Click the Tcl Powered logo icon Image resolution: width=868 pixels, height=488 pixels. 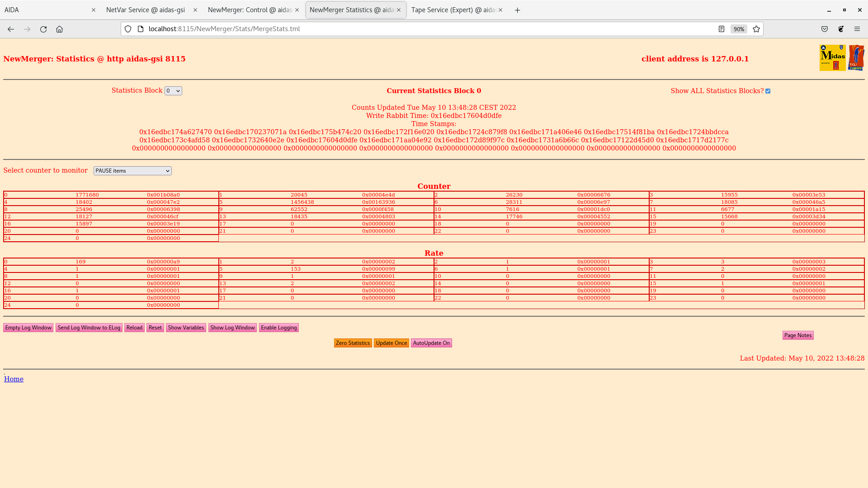[x=856, y=58]
